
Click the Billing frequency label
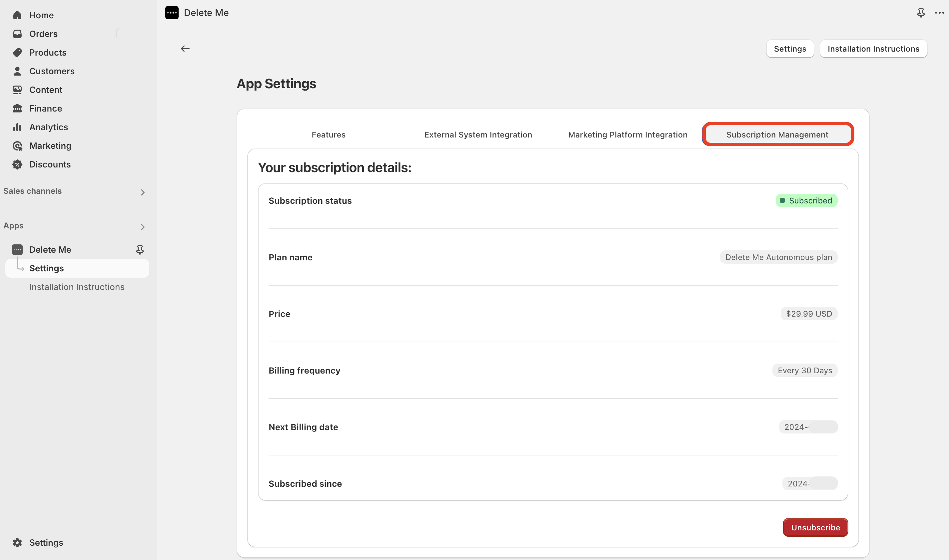tap(304, 371)
